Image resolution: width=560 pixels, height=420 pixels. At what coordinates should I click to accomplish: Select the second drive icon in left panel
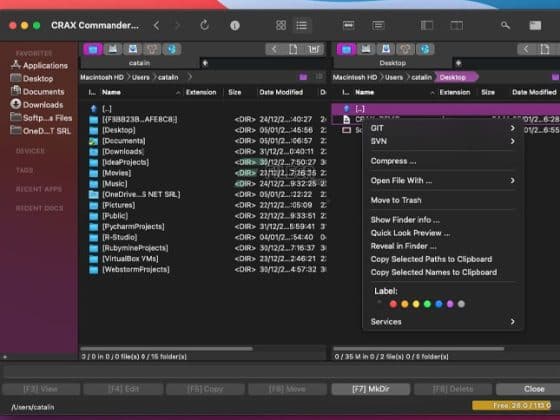pos(113,49)
